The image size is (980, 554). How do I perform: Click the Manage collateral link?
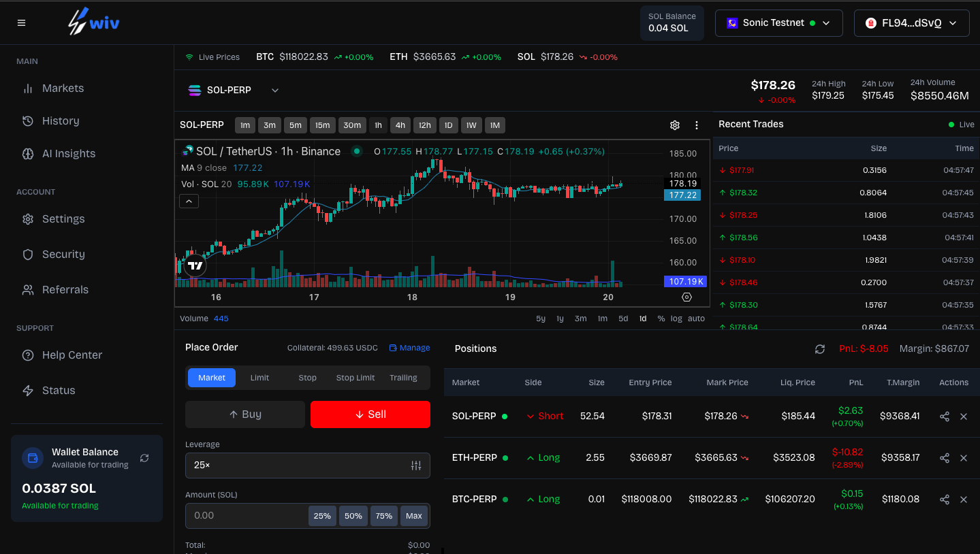click(409, 348)
